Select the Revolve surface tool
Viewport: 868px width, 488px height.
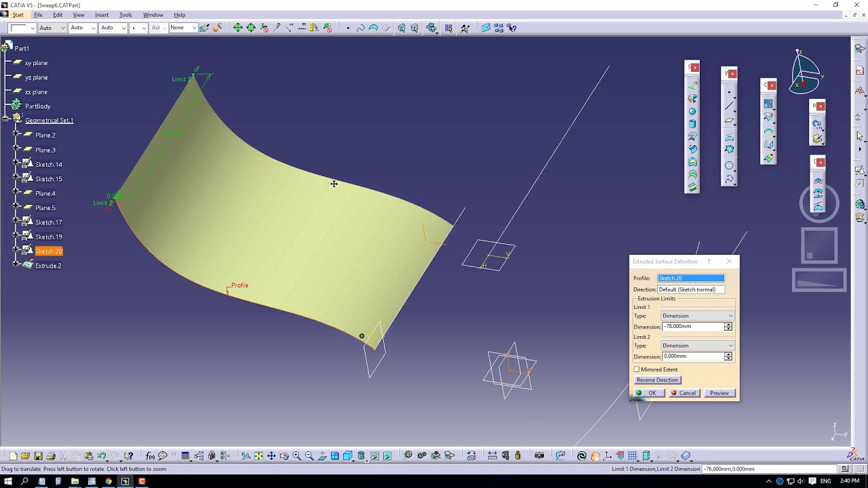coord(692,98)
